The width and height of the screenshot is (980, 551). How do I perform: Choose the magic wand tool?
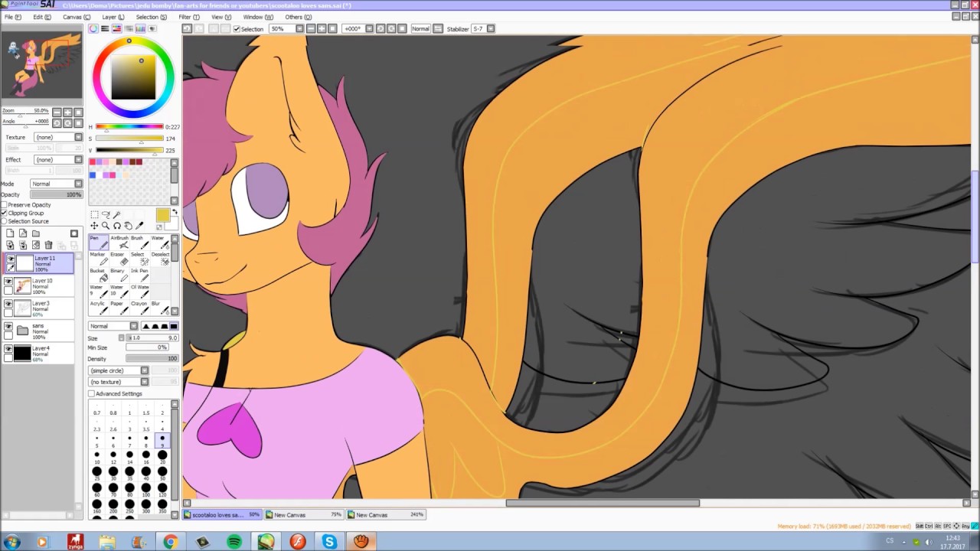(117, 215)
